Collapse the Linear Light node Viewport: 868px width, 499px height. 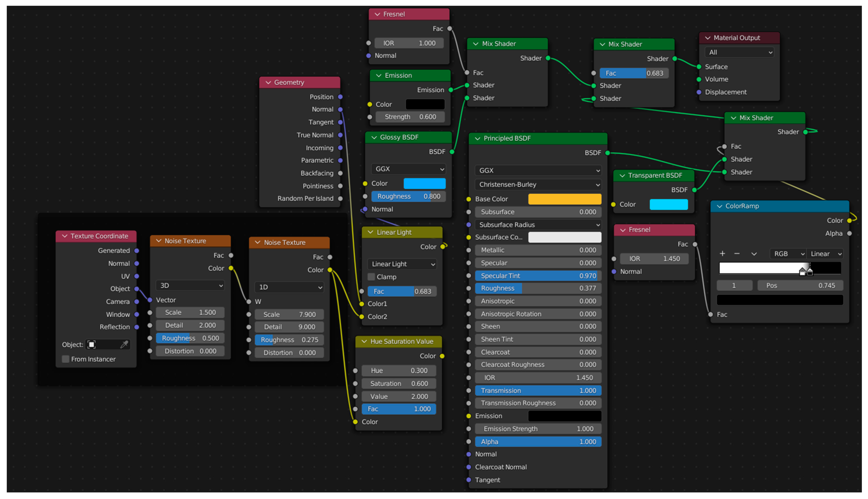(370, 232)
